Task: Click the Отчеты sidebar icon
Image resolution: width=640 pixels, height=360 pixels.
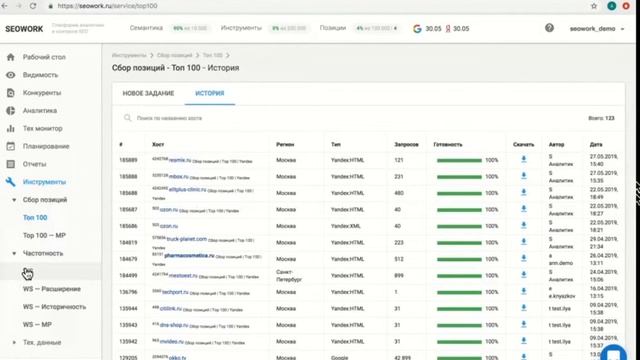Action: pos(11,164)
